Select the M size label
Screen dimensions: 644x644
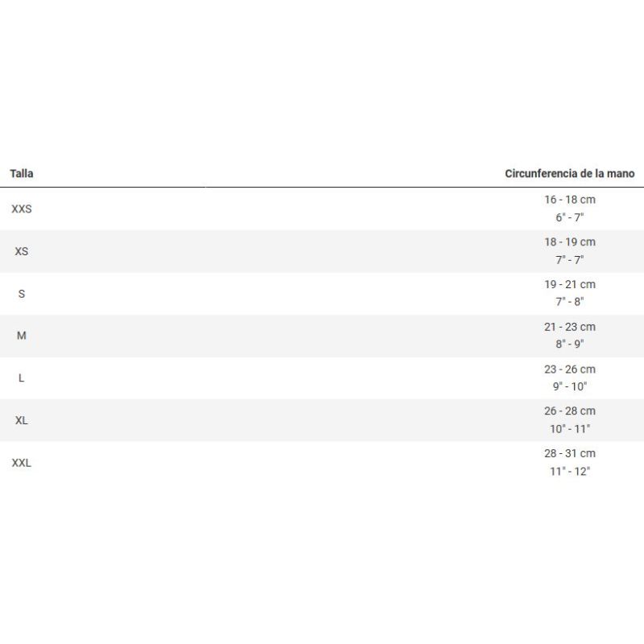pyautogui.click(x=22, y=336)
